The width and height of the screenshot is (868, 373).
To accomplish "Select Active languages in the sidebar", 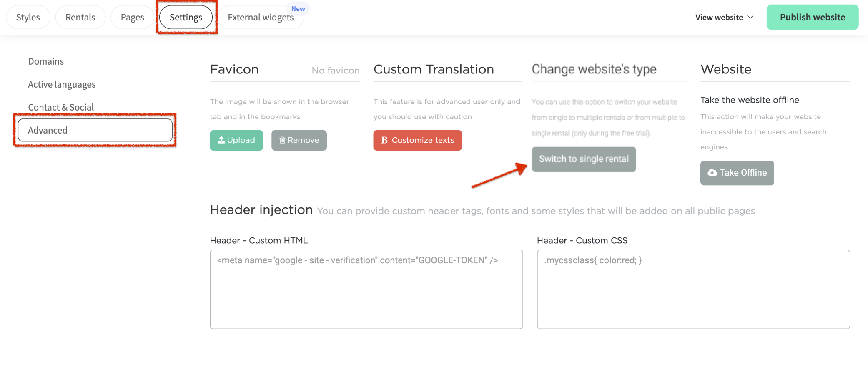I will click(x=62, y=84).
